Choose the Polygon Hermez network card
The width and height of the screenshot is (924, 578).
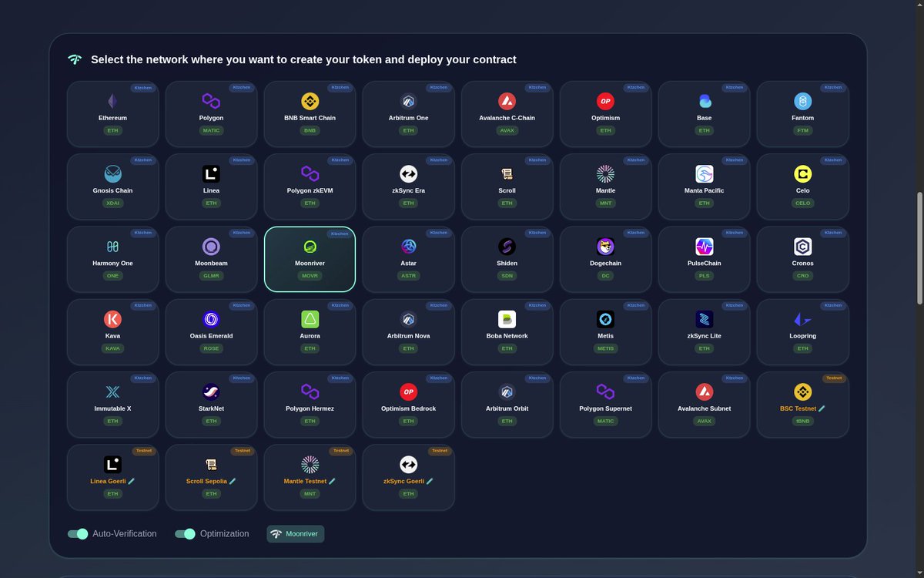(310, 405)
